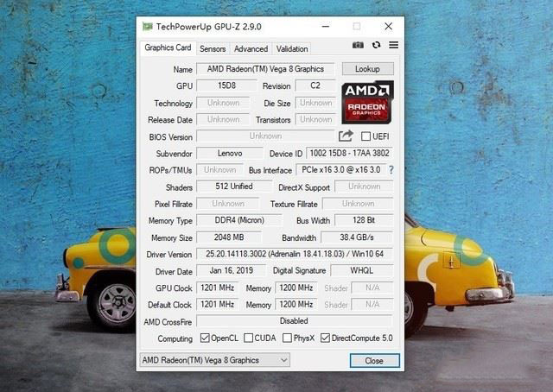Viewport: 553px width, 392px height.
Task: Click the ROPs/TMUs Unknown field
Action: (220, 170)
